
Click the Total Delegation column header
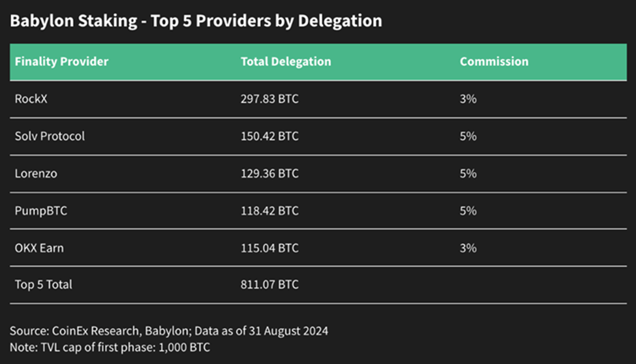pyautogui.click(x=286, y=61)
